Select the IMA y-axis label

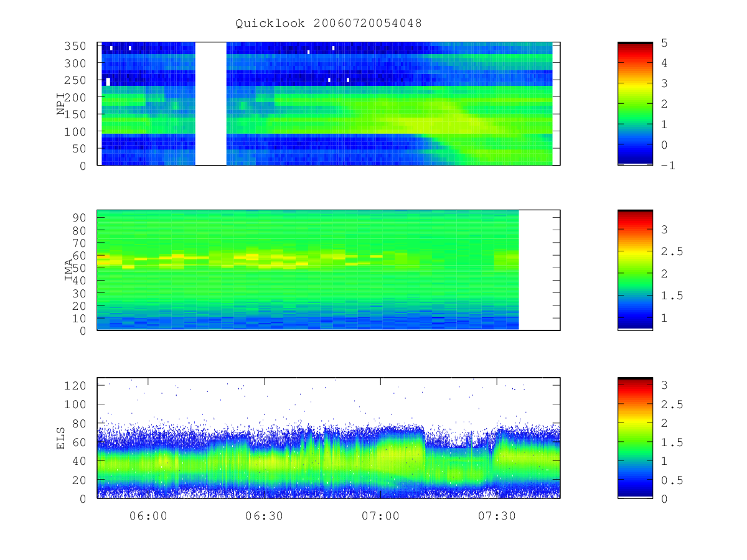point(69,270)
